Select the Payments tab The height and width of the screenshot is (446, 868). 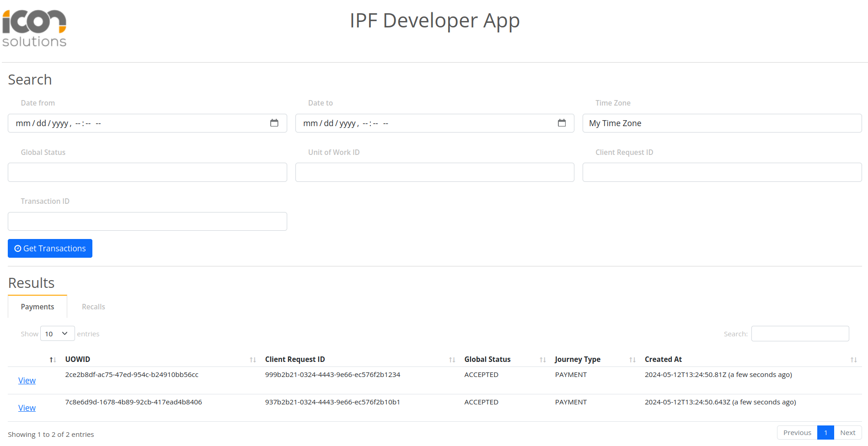coord(38,307)
